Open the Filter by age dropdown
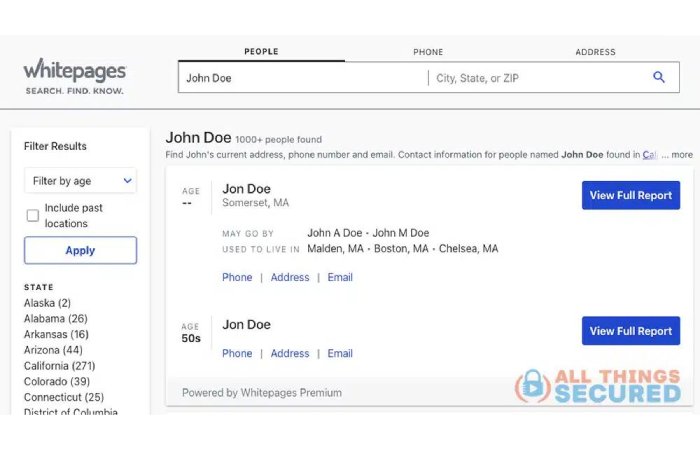The height and width of the screenshot is (450, 700). click(80, 181)
